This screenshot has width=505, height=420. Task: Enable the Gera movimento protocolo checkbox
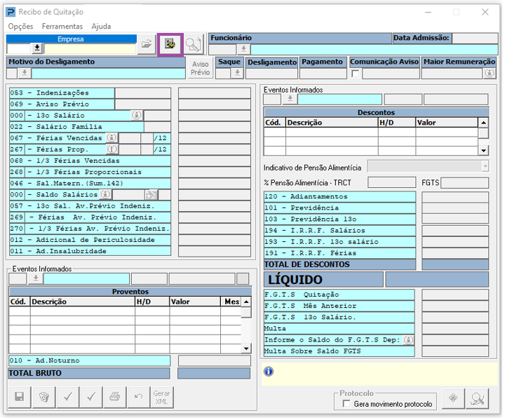[346, 404]
